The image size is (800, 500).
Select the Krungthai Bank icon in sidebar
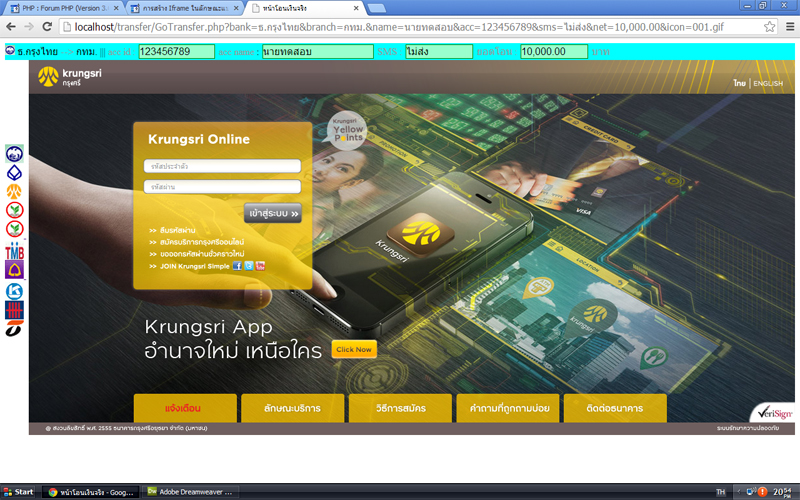(x=14, y=154)
